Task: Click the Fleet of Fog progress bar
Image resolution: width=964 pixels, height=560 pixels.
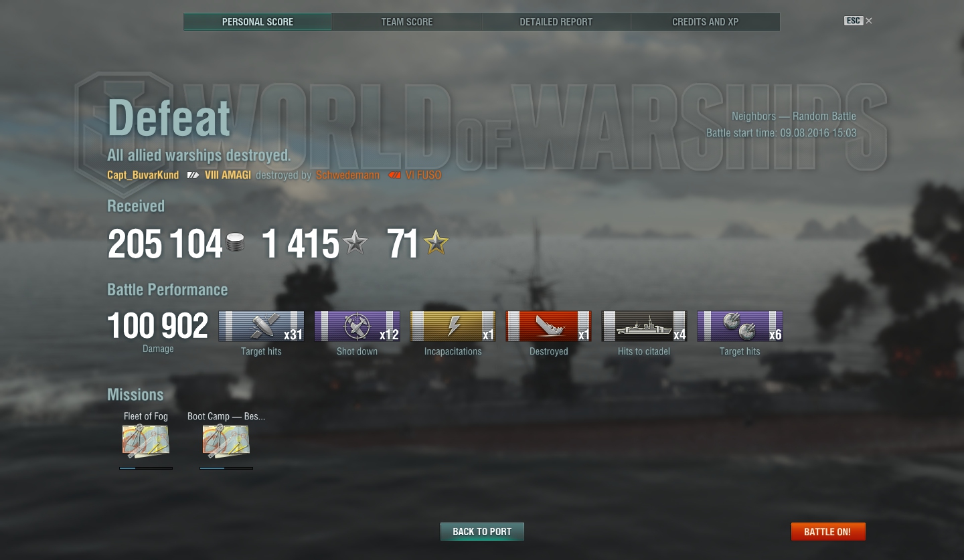Action: [x=146, y=468]
